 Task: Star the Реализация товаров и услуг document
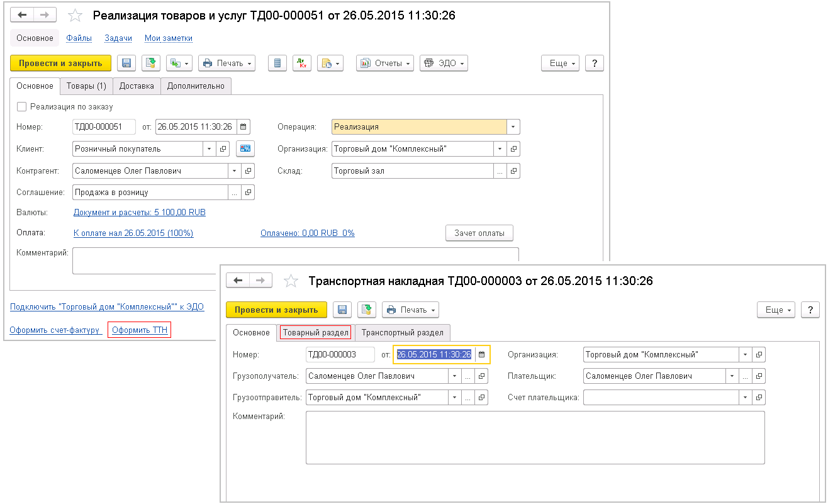pos(75,16)
